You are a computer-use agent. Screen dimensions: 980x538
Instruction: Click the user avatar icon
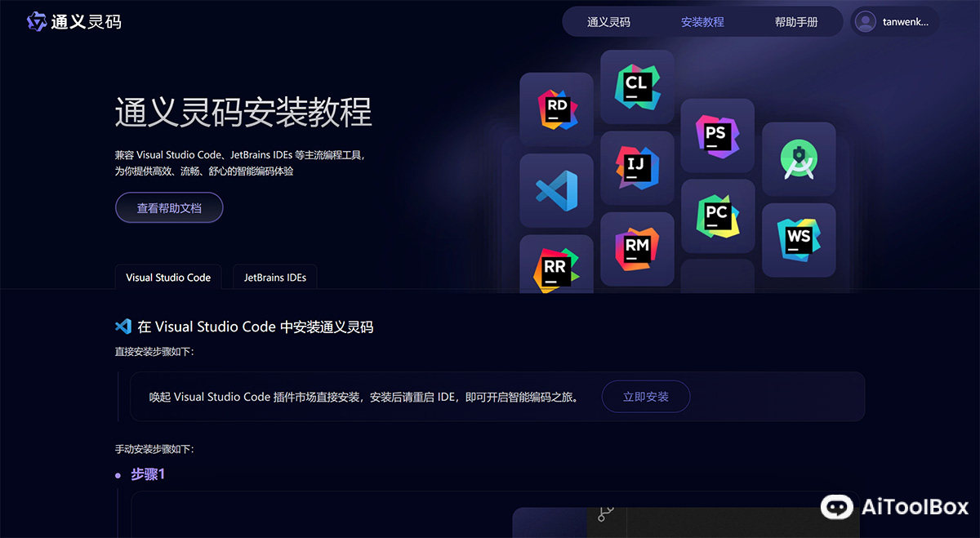[865, 22]
